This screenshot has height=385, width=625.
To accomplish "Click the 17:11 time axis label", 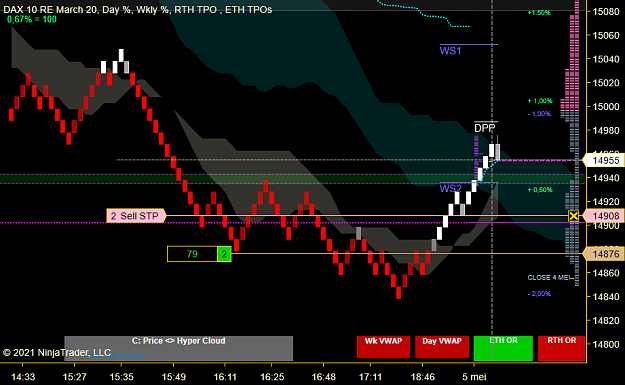I will pyautogui.click(x=370, y=377).
